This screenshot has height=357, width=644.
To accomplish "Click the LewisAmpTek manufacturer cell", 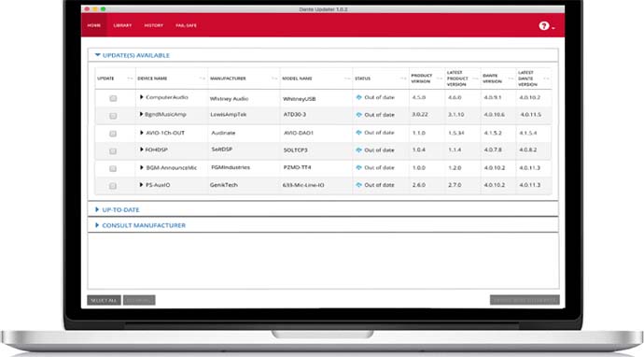I will coord(229,115).
